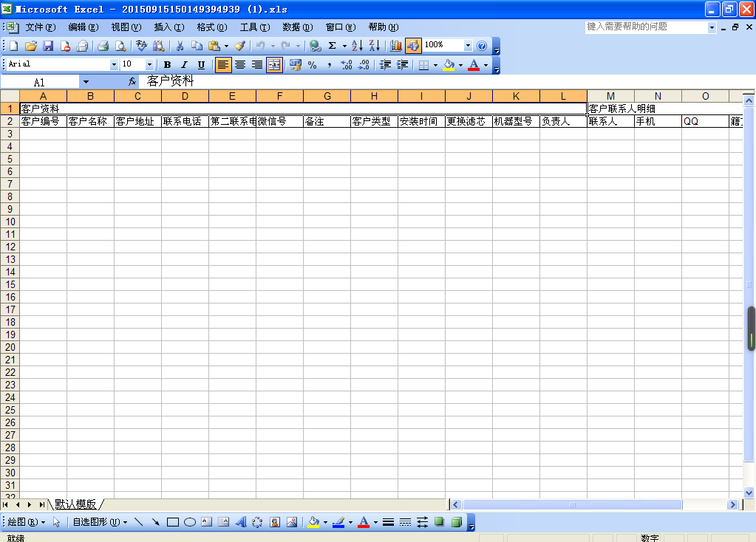Image resolution: width=756 pixels, height=542 pixels.
Task: Select the 默认模版 sheet tab
Action: [75, 504]
